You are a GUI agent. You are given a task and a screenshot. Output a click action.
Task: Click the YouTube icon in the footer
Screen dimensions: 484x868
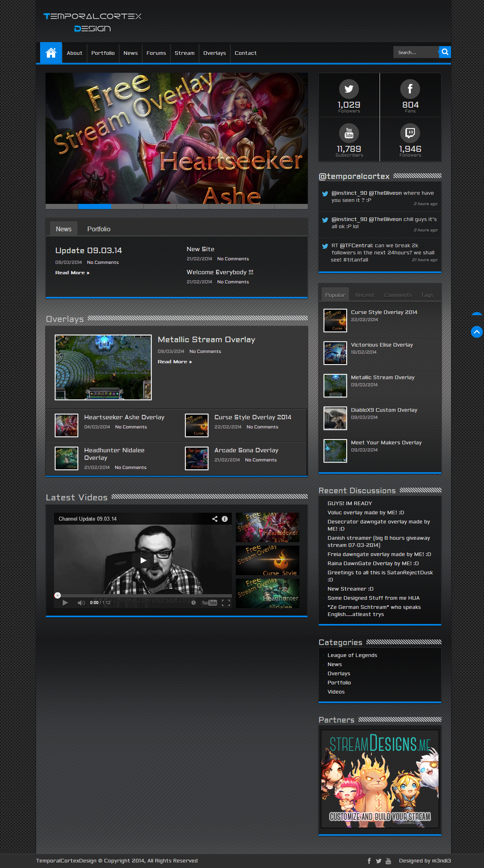[388, 861]
